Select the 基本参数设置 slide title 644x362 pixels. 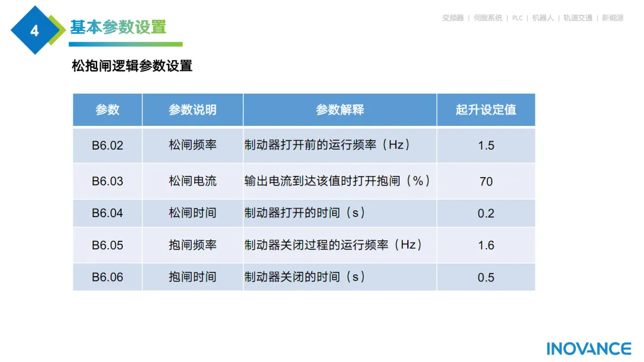(x=118, y=27)
